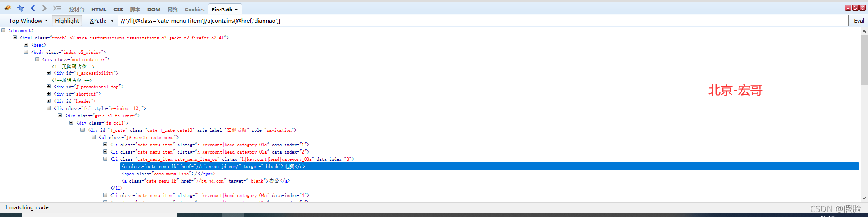Open the Top Window dropdown
The image size is (868, 217).
pos(28,21)
